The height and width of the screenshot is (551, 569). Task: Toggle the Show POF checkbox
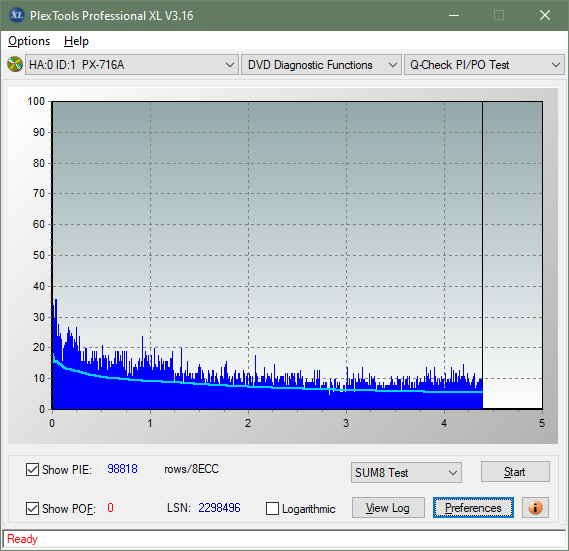coord(32,508)
